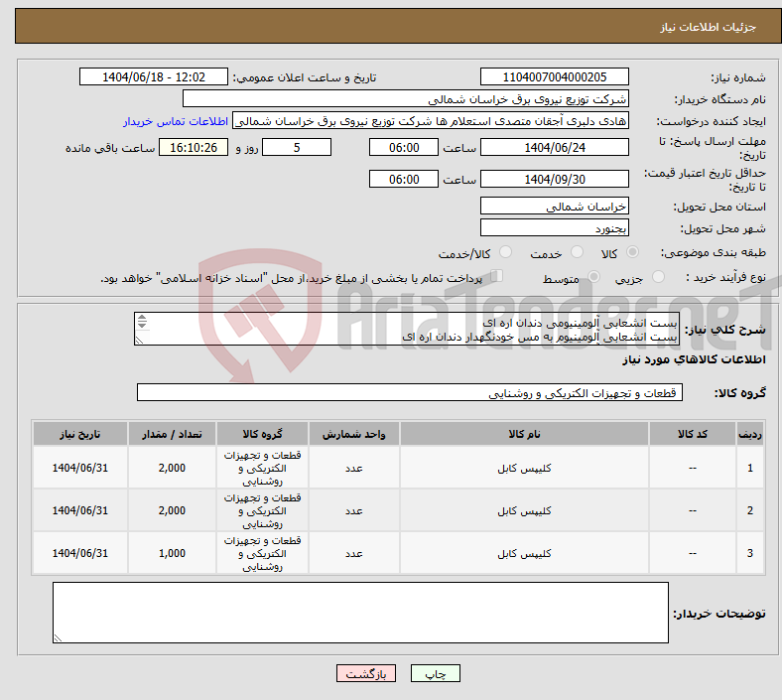Image resolution: width=782 pixels, height=700 pixels.
Task: Click the نام کالا column header
Action: click(524, 434)
